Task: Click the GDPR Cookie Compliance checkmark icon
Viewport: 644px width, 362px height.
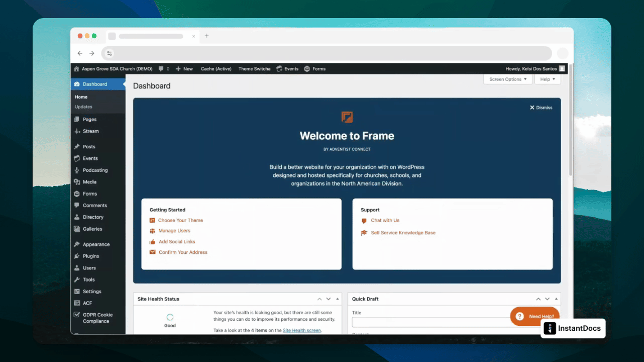Action: click(x=77, y=315)
